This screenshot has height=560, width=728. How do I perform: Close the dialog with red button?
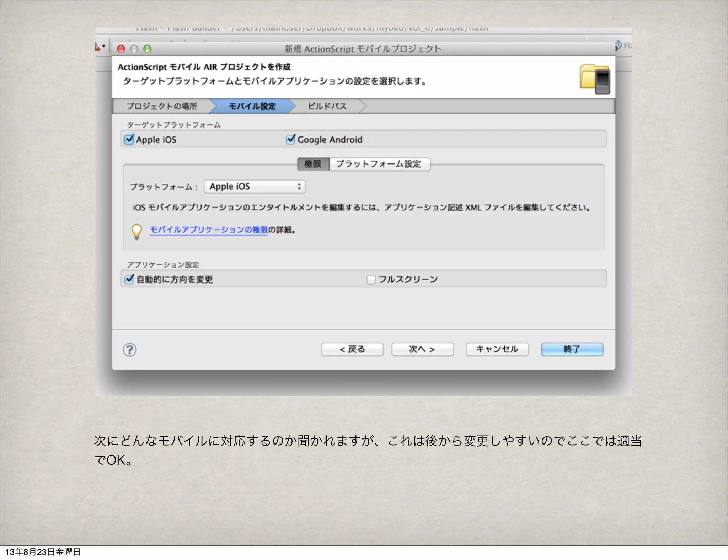coord(121,49)
